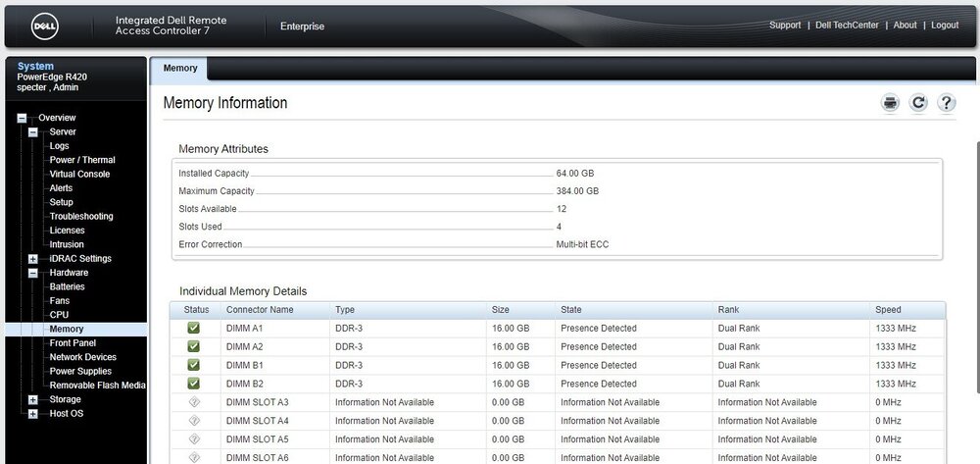Click the Support link
Screen dimensions: 980x464
point(785,26)
